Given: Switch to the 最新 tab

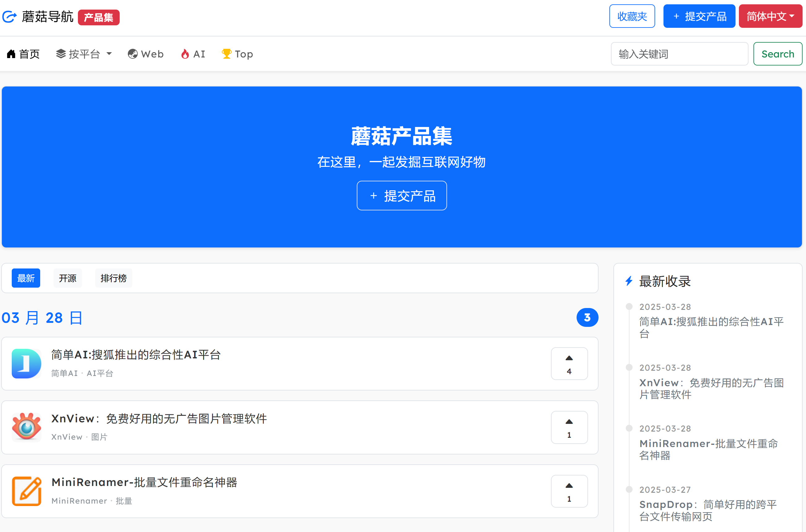Looking at the screenshot, I should [26, 278].
